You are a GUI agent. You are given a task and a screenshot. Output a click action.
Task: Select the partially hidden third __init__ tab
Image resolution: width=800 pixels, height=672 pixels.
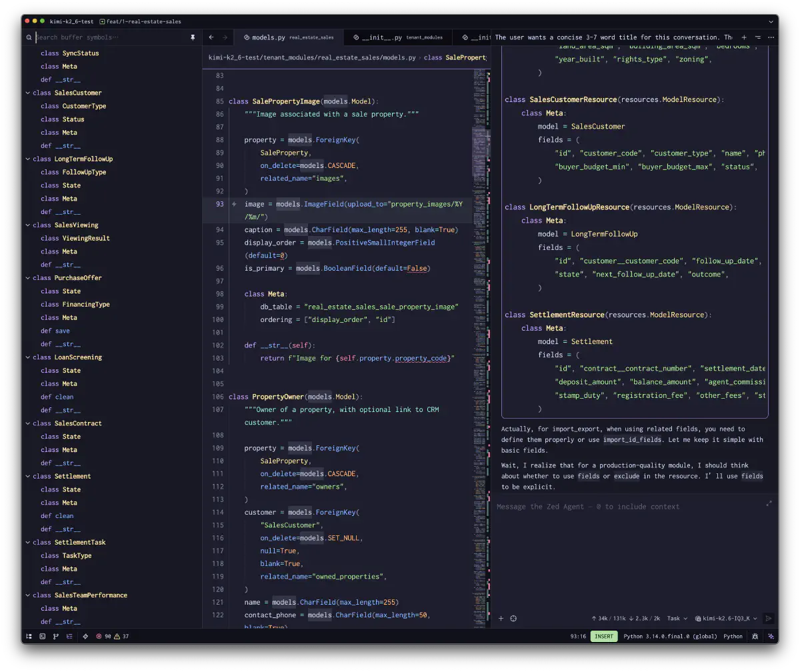click(x=472, y=37)
